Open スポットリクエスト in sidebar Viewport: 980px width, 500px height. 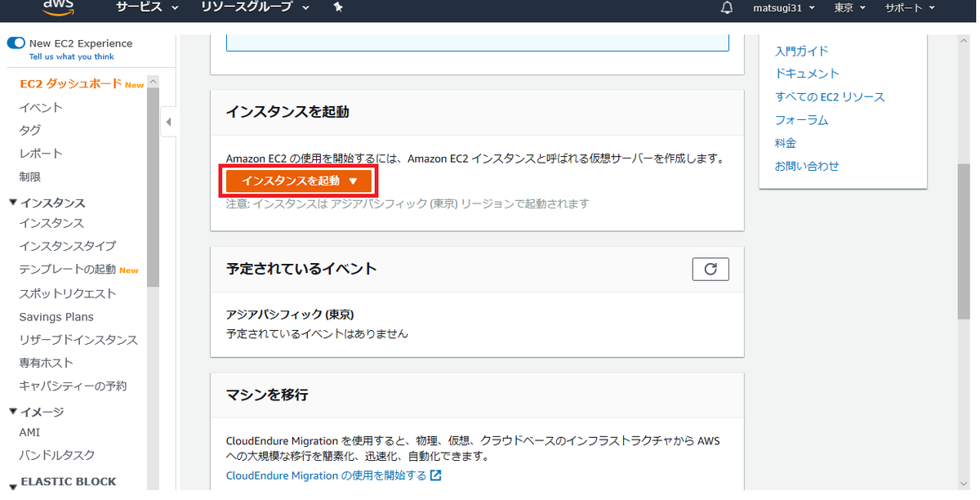click(68, 293)
